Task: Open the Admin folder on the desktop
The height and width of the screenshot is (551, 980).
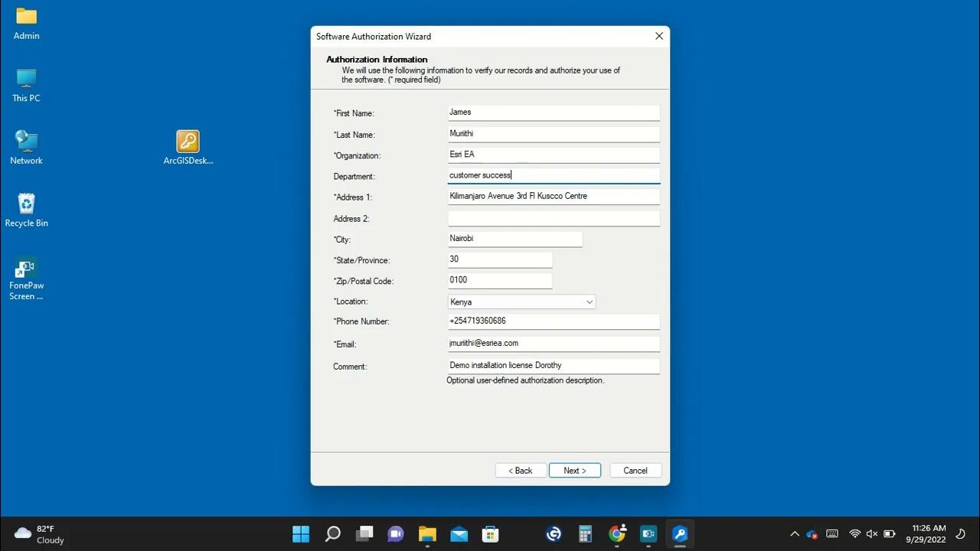Action: coord(27,23)
